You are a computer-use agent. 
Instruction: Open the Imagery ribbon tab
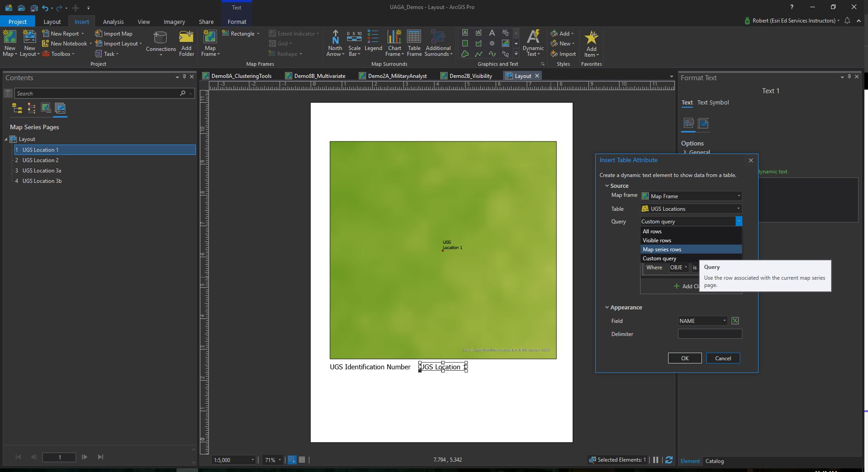[174, 22]
